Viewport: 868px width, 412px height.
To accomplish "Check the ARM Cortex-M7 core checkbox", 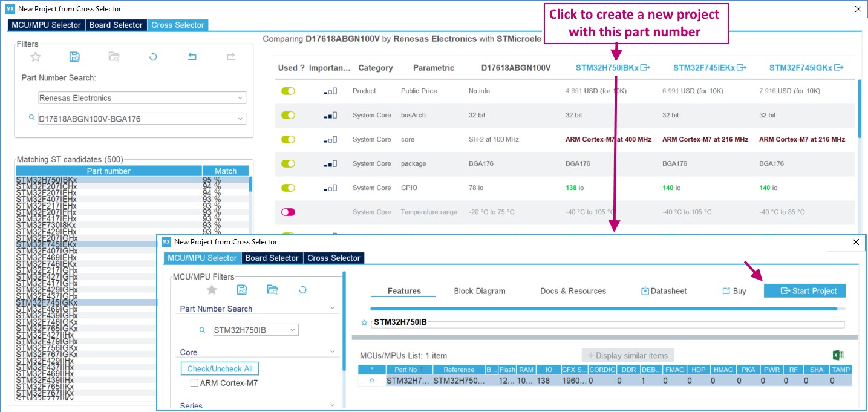I will [194, 383].
